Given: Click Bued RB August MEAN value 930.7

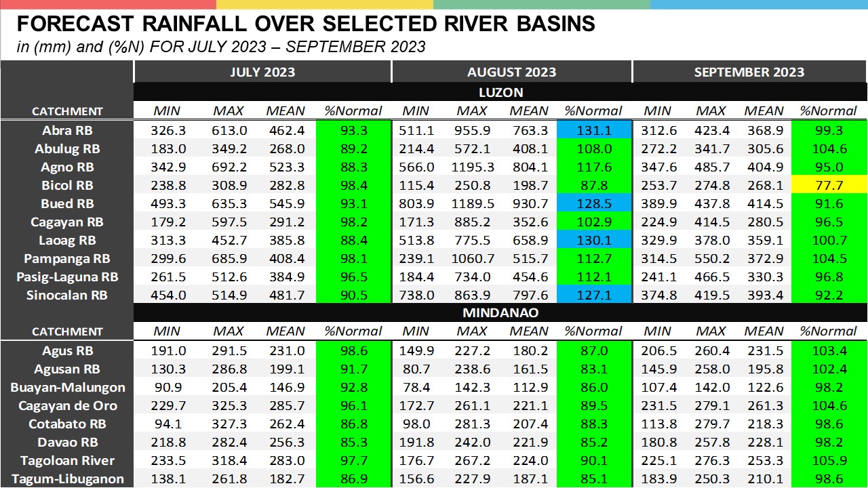Looking at the screenshot, I should 529,203.
